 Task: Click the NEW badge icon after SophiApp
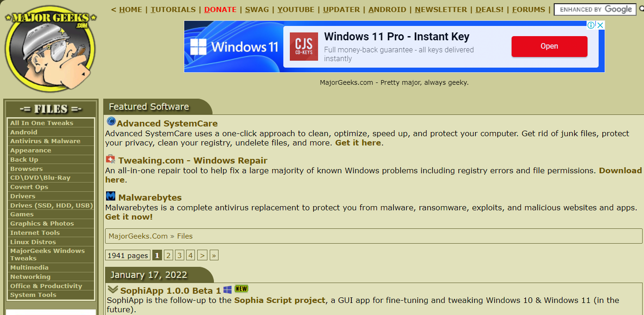241,289
